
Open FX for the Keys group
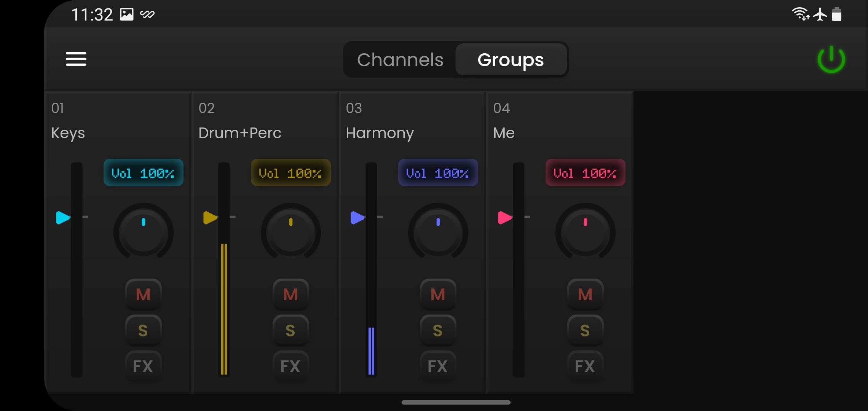coord(143,366)
